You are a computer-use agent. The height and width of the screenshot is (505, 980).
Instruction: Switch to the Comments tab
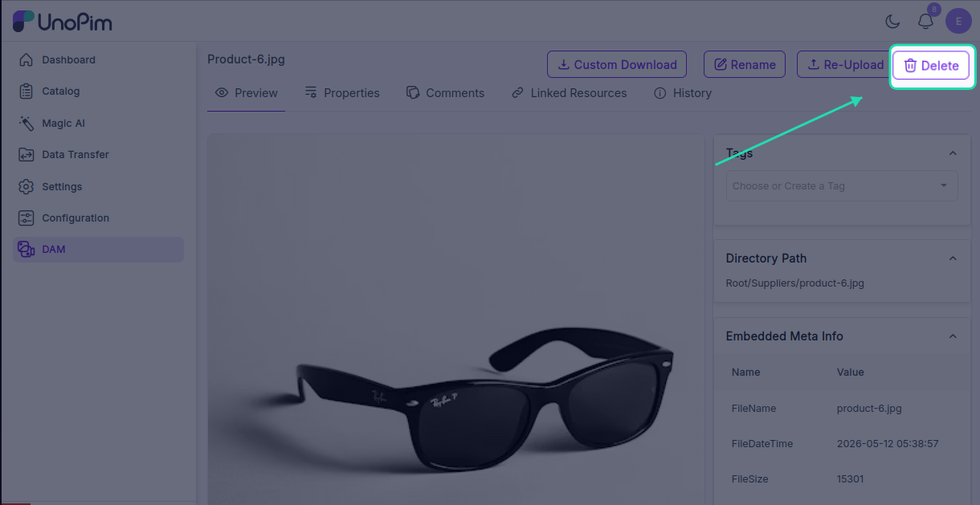(446, 93)
